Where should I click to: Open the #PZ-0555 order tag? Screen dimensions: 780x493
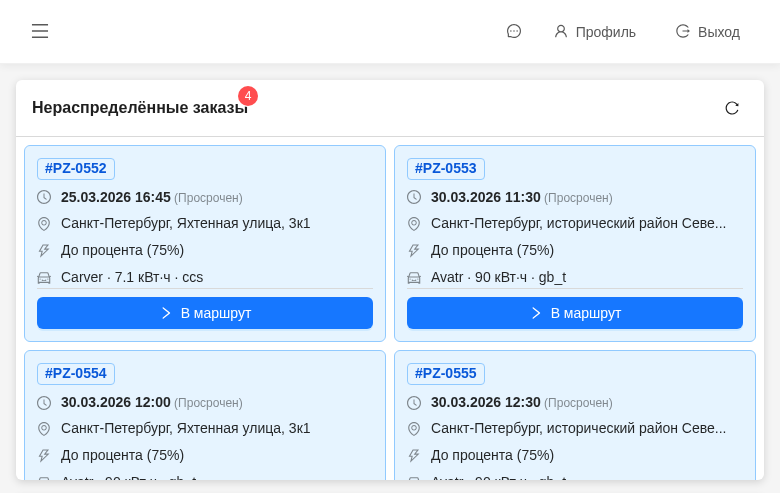click(446, 373)
